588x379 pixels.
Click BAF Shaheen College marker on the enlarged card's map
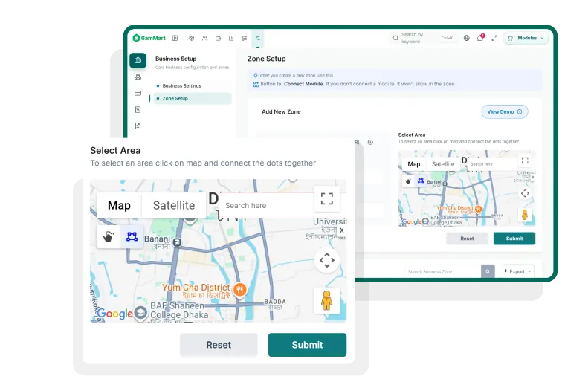coord(140,313)
